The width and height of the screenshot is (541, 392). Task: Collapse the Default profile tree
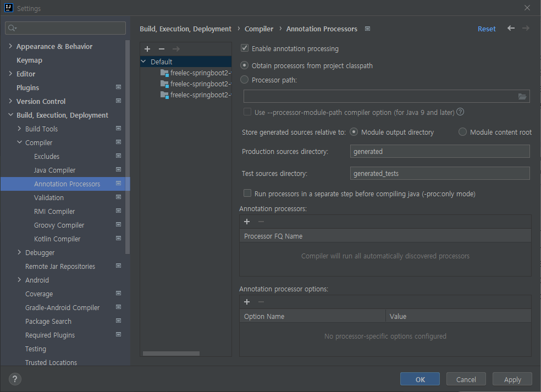pos(143,62)
